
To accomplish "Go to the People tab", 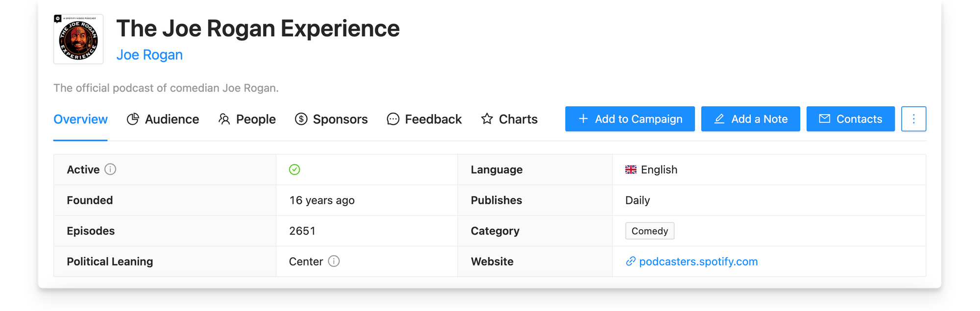I will 247,119.
